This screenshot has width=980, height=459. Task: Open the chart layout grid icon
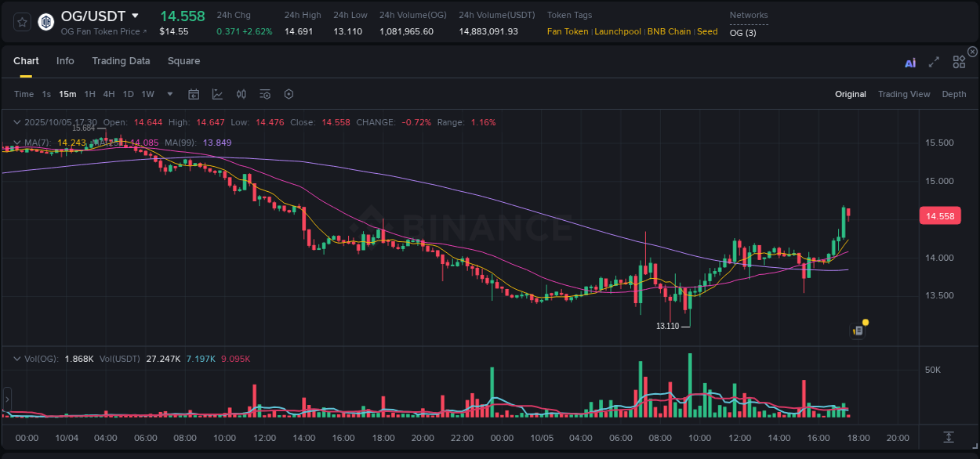(x=959, y=61)
